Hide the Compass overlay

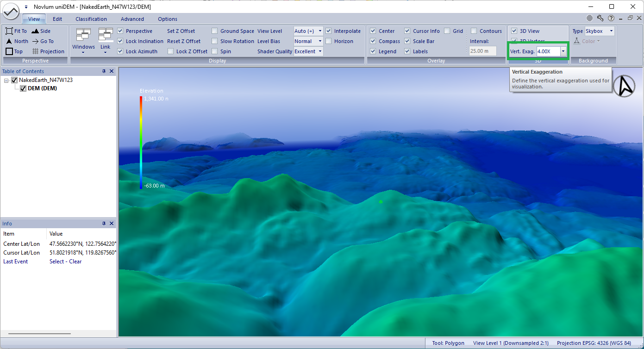click(373, 41)
